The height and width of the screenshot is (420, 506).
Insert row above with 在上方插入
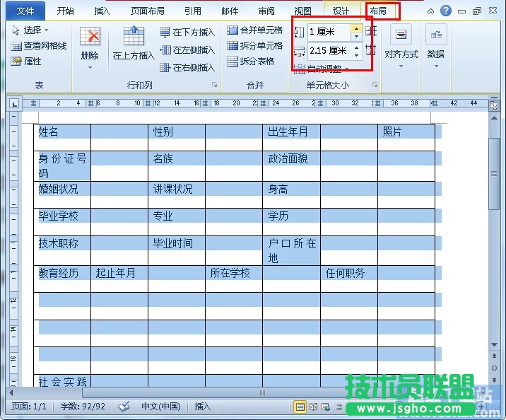pos(134,44)
